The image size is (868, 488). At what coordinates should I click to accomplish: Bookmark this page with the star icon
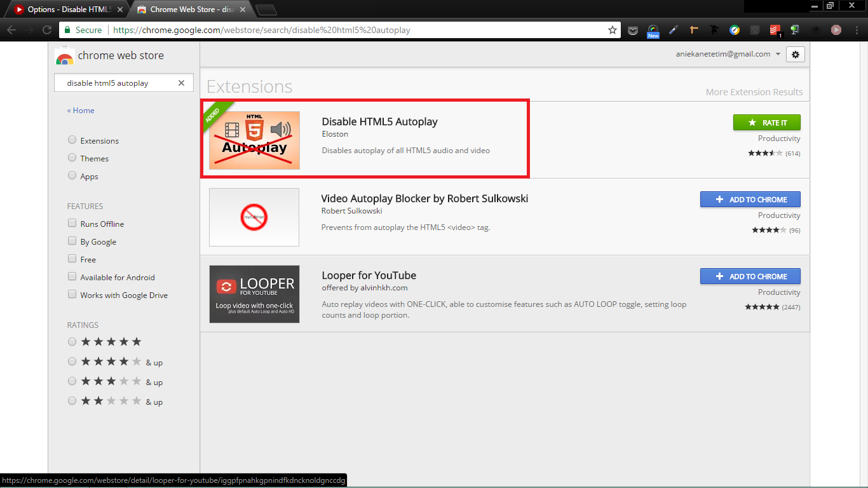pos(613,30)
